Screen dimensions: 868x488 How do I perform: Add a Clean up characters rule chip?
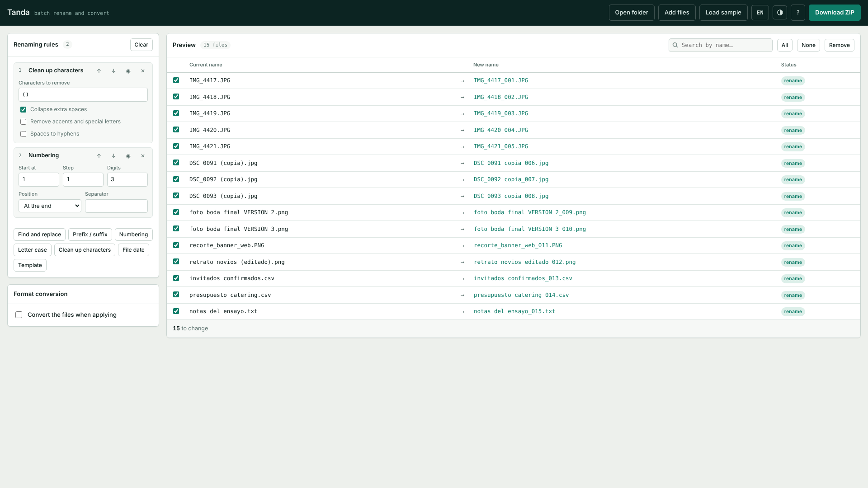(85, 250)
